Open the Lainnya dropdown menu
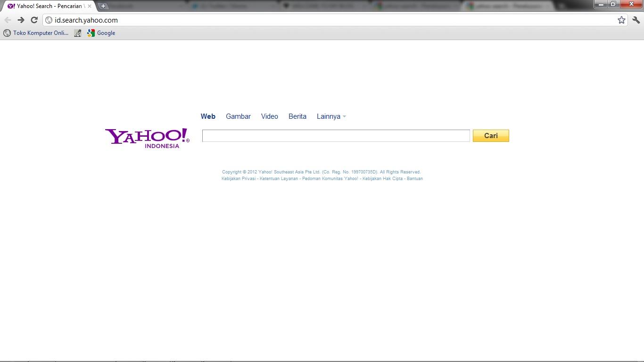Image resolution: width=644 pixels, height=362 pixels. point(328,116)
